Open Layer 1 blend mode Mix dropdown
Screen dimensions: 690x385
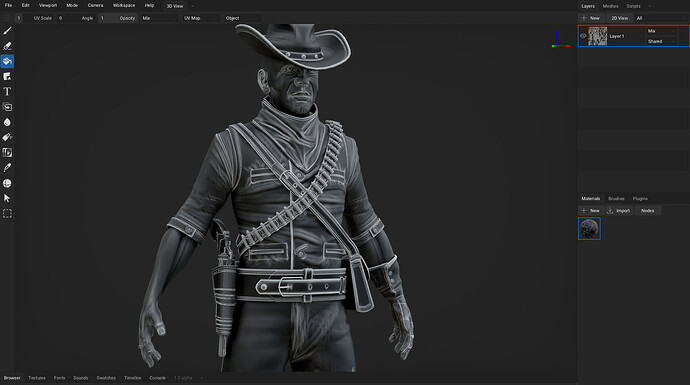pyautogui.click(x=661, y=31)
